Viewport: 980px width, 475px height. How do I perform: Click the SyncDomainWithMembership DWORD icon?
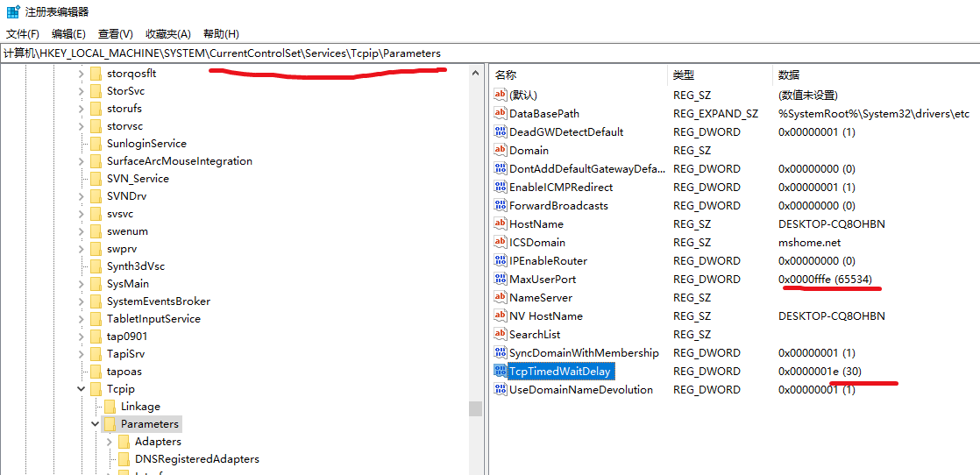point(500,352)
